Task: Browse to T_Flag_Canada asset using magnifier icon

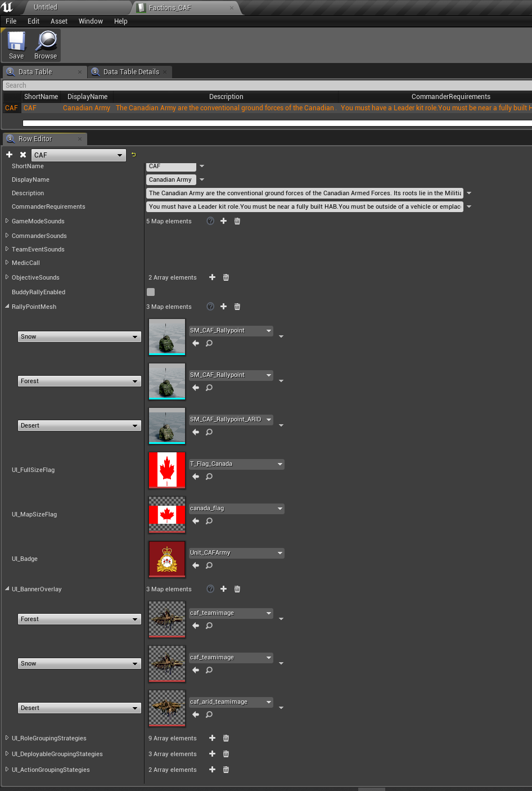Action: 209,477
